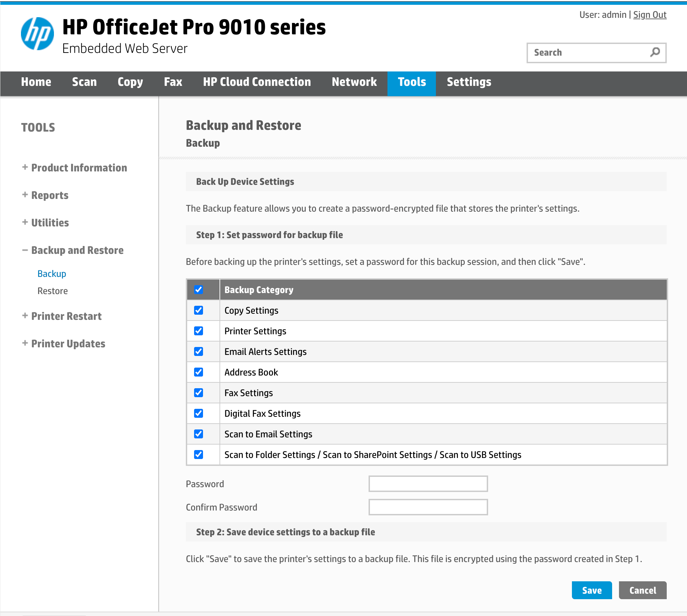687x616 pixels.
Task: Click the Scan to Folder Settings row label
Action: (x=373, y=455)
